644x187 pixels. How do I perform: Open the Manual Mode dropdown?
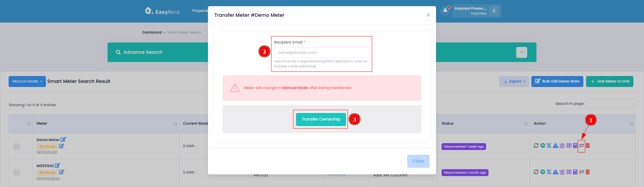[27, 82]
